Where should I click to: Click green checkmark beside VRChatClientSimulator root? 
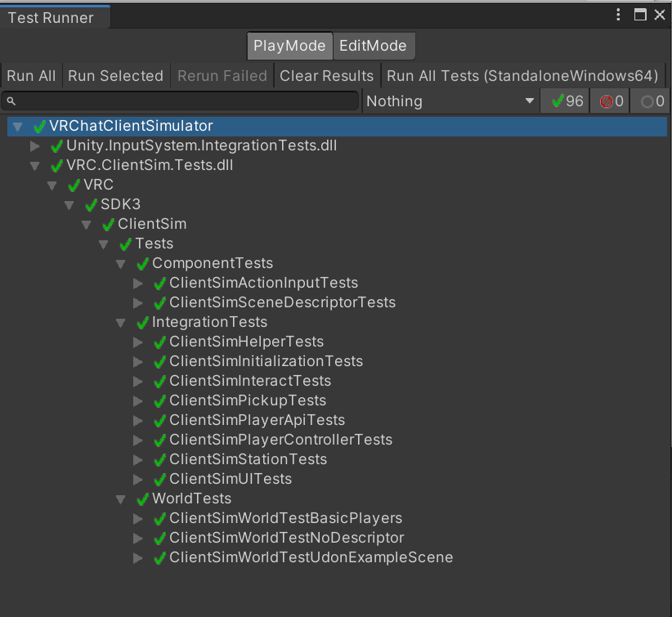[40, 126]
